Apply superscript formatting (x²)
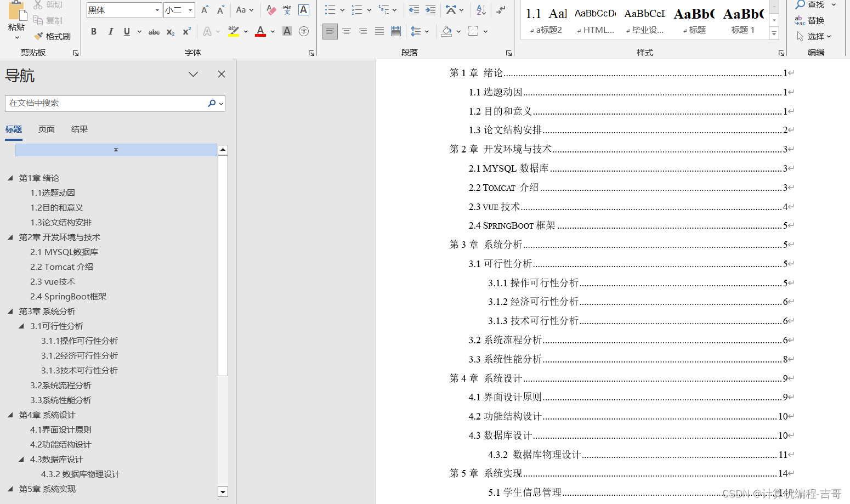The image size is (850, 504). (x=186, y=32)
